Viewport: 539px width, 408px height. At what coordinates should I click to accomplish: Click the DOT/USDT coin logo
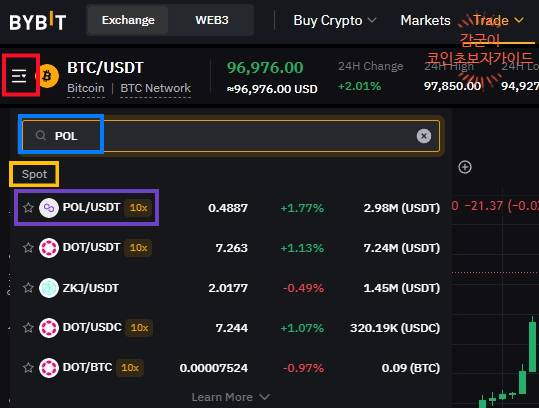[x=49, y=247]
